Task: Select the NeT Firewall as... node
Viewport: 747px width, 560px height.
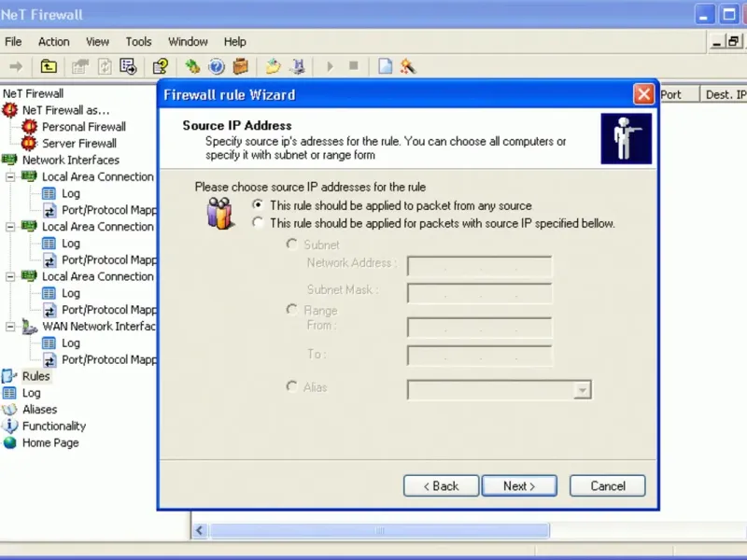Action: pyautogui.click(x=65, y=110)
